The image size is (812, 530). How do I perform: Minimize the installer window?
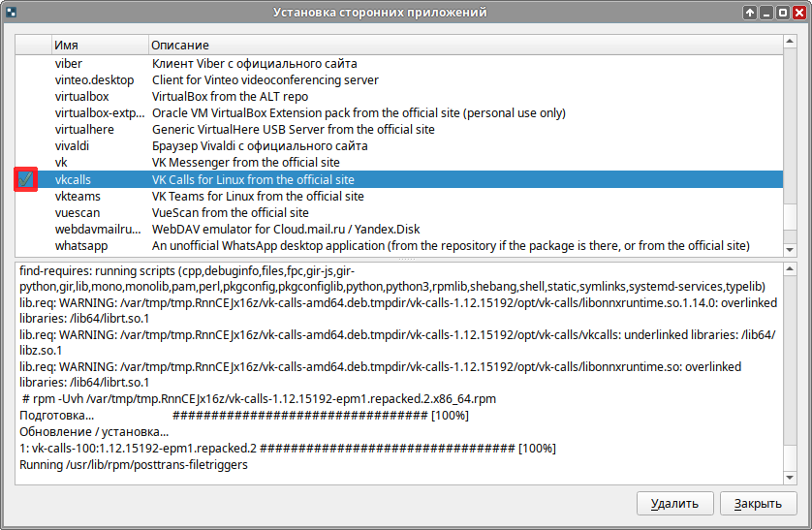pyautogui.click(x=766, y=13)
